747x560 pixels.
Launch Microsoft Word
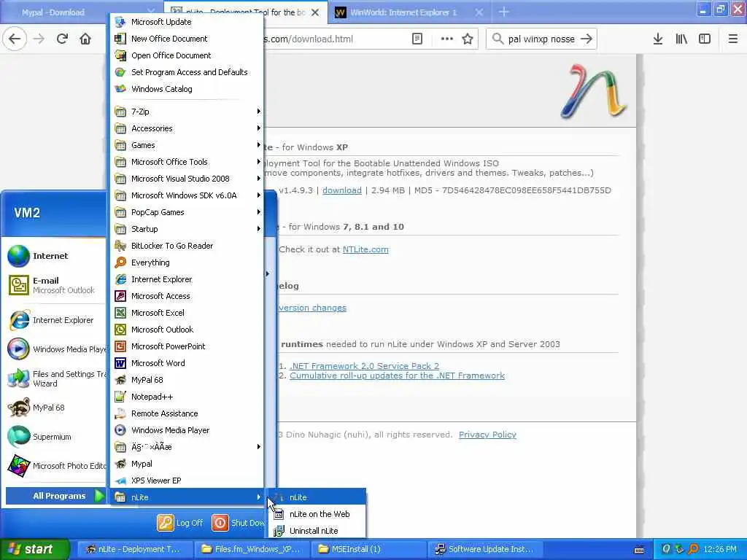pyautogui.click(x=187, y=363)
